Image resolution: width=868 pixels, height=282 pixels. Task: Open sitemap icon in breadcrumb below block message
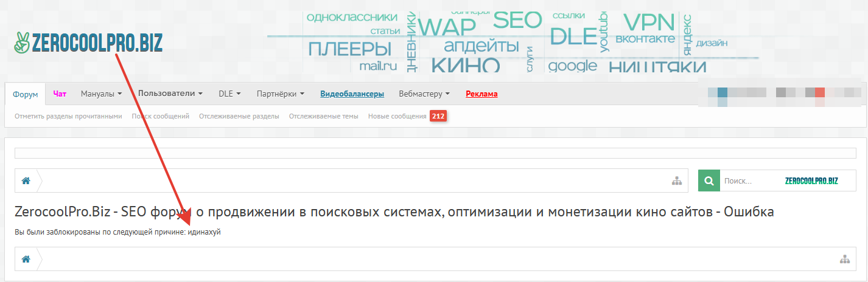844,259
